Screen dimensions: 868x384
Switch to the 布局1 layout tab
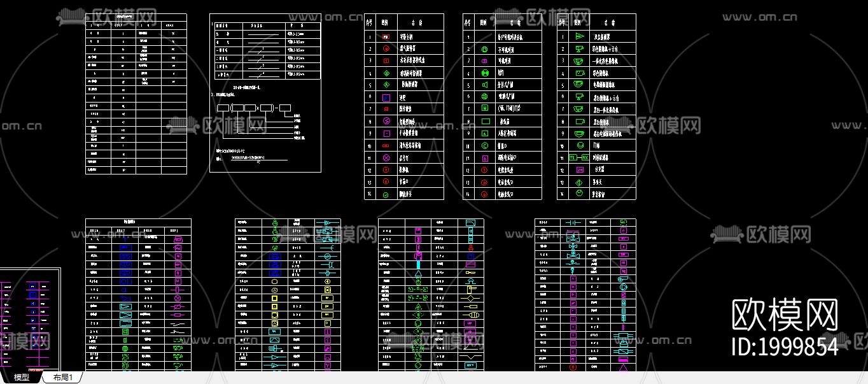coord(62,376)
